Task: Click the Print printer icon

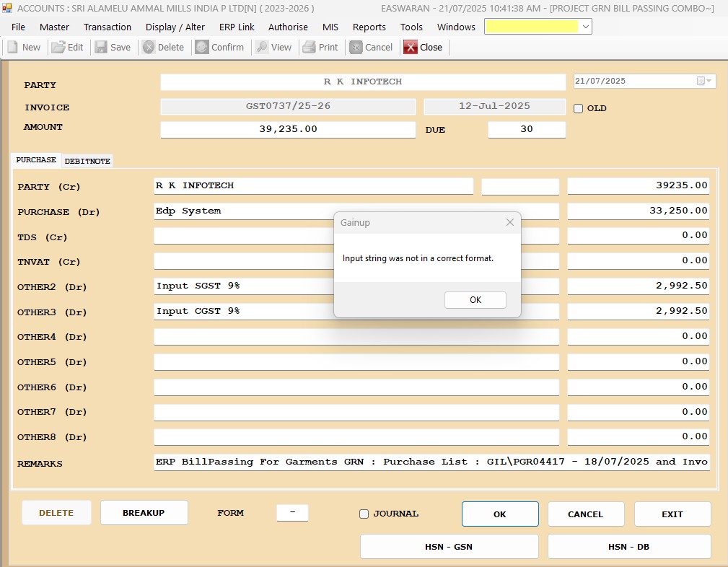Action: [309, 47]
